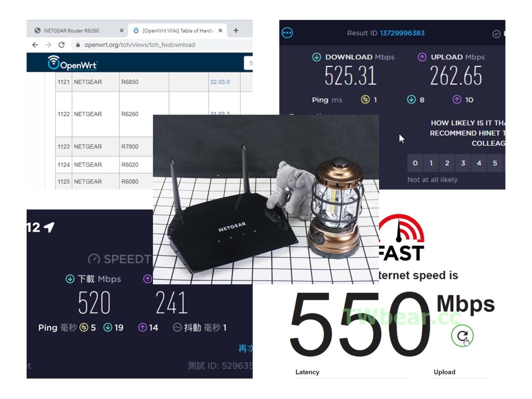The height and width of the screenshot is (399, 532).
Task: Reload the OpenWrt page
Action: pos(62,45)
